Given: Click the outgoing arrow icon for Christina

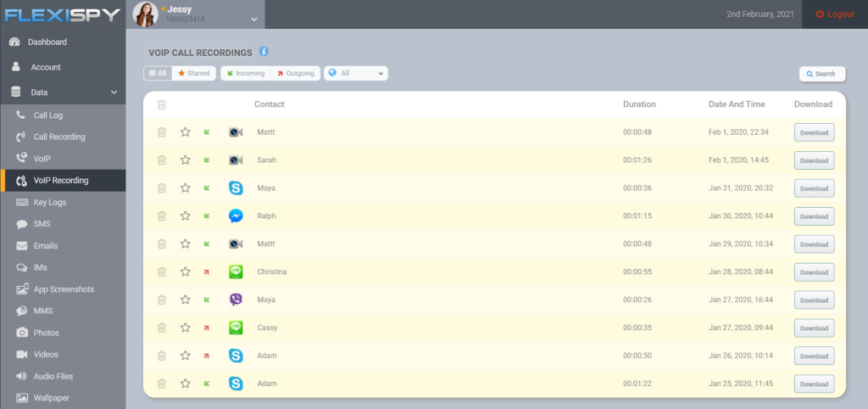Looking at the screenshot, I should [x=207, y=272].
